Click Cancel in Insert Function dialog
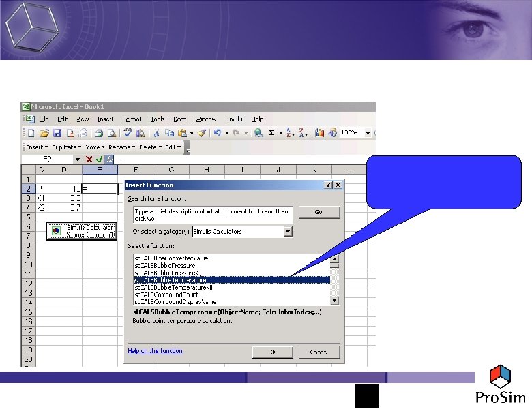532x409 pixels. [x=319, y=352]
